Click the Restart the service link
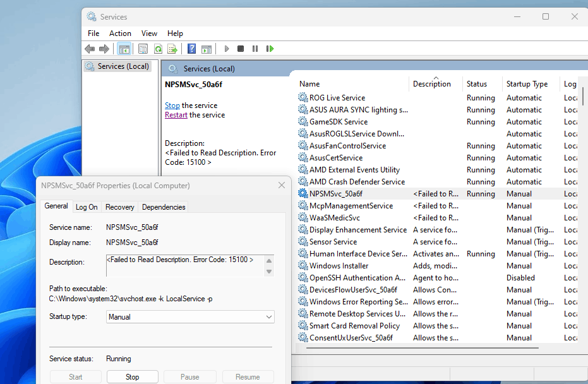Image resolution: width=588 pixels, height=384 pixels. pos(176,115)
